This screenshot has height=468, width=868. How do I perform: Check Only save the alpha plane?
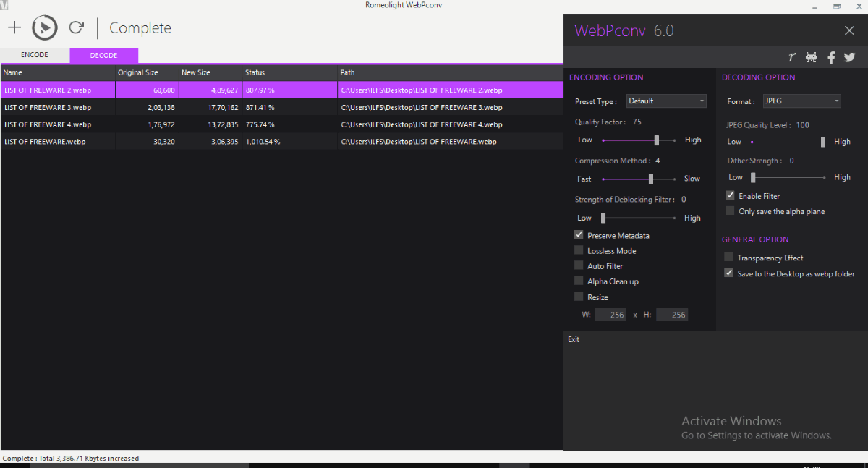coord(730,211)
